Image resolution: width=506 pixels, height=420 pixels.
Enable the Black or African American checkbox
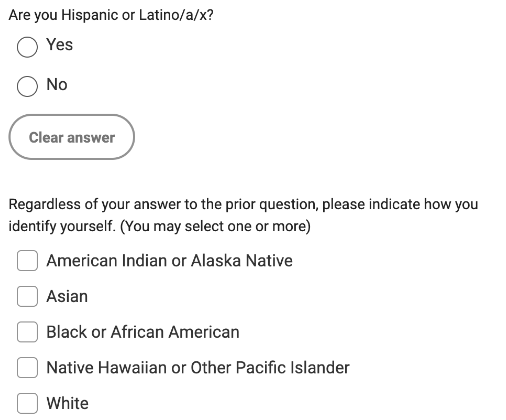click(x=27, y=332)
